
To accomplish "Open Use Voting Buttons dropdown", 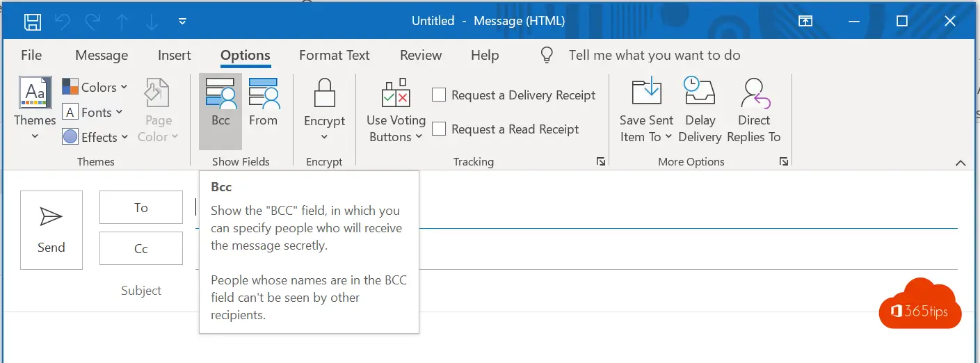I will pos(396,111).
